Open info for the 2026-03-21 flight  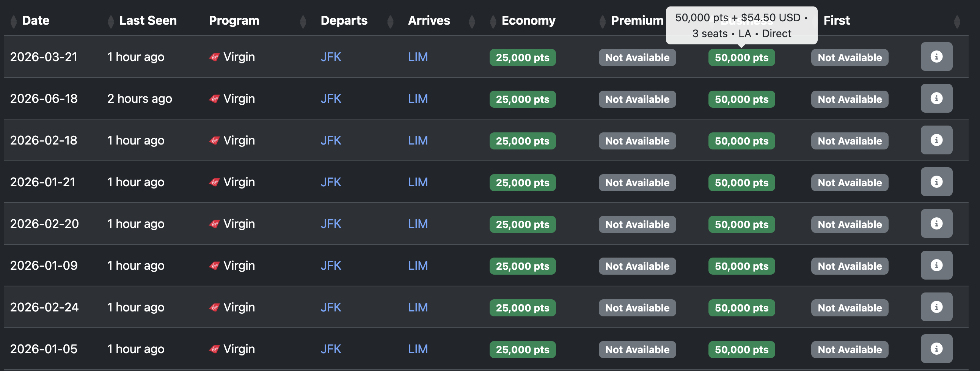coord(936,57)
